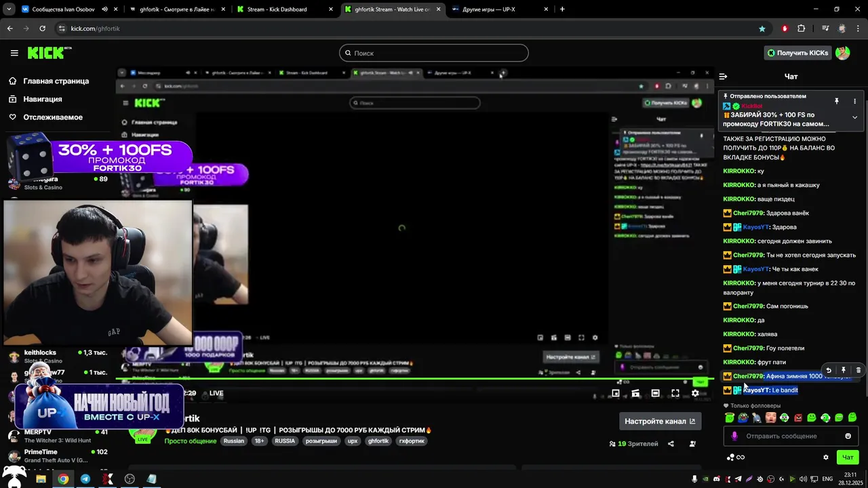The image size is (868, 488).
Task: Click the 19 Зрителей viewer count
Action: [634, 444]
